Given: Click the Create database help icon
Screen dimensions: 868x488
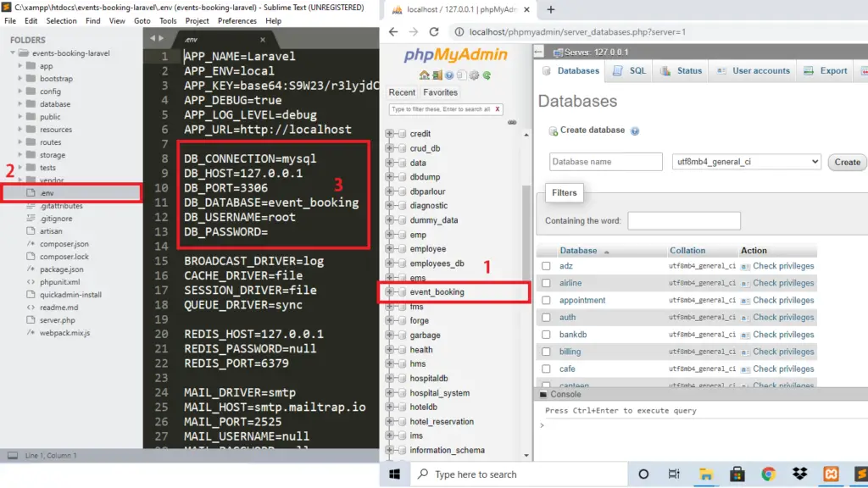Looking at the screenshot, I should pyautogui.click(x=635, y=131).
